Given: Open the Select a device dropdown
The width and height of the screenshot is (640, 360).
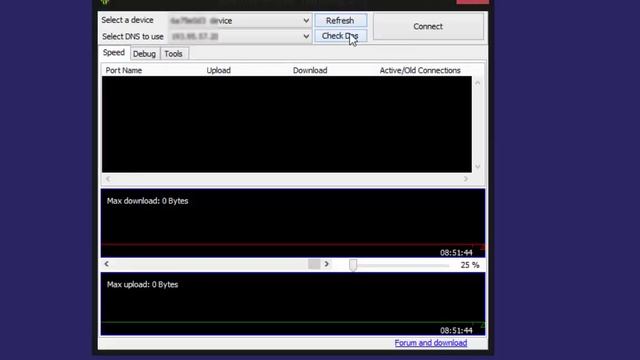Looking at the screenshot, I should click(x=240, y=20).
